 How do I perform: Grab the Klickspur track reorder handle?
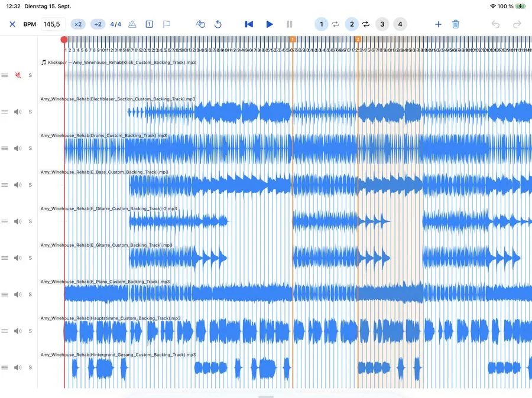[x=5, y=75]
